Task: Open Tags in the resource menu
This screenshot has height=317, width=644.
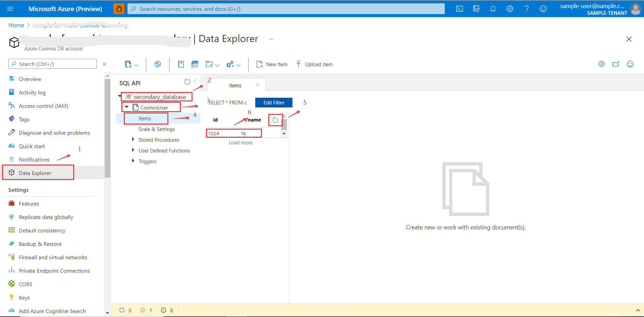Action: [24, 119]
